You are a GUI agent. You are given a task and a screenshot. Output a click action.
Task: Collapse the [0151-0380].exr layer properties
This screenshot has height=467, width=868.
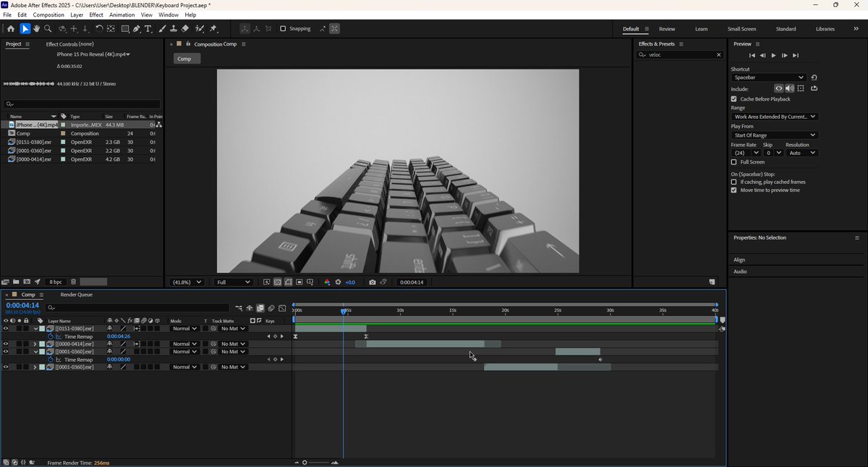pos(35,329)
